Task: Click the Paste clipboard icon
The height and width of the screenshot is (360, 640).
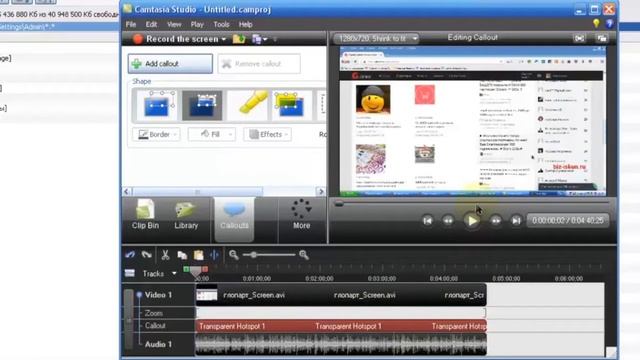Action: (x=198, y=255)
